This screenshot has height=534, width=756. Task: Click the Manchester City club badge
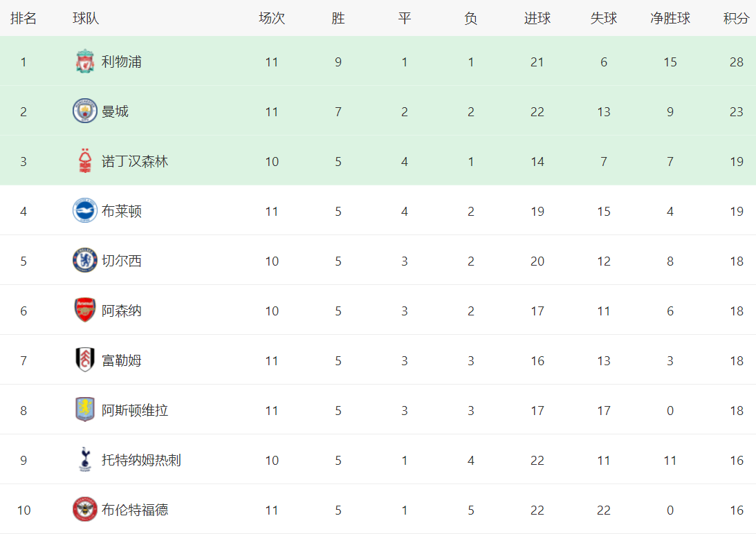[x=85, y=111]
